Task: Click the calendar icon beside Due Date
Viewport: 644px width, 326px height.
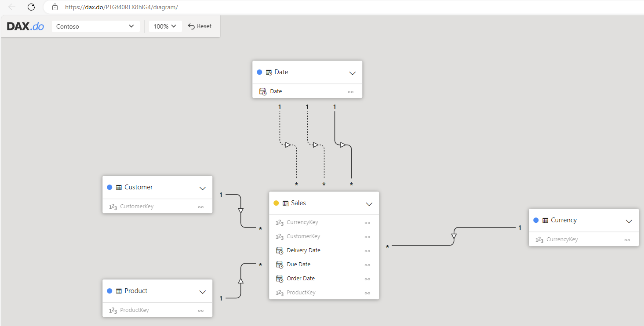Action: tap(280, 264)
